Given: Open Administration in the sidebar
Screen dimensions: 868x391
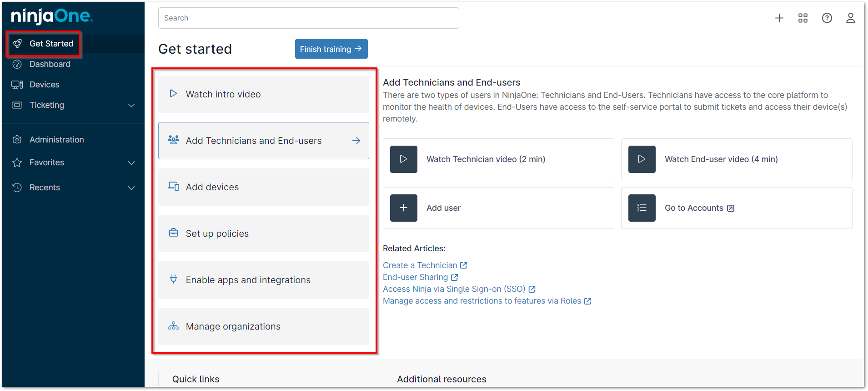Looking at the screenshot, I should 56,140.
